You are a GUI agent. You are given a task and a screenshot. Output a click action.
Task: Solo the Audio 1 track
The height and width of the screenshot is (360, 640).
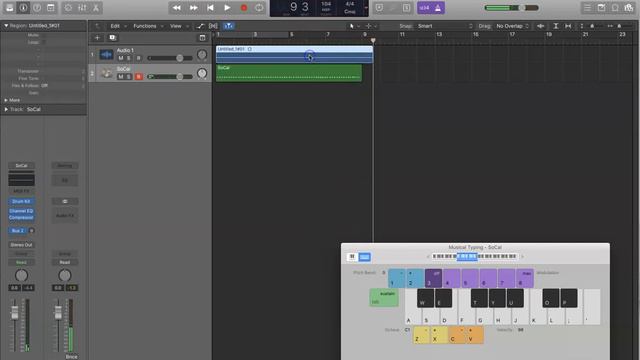pyautogui.click(x=129, y=58)
